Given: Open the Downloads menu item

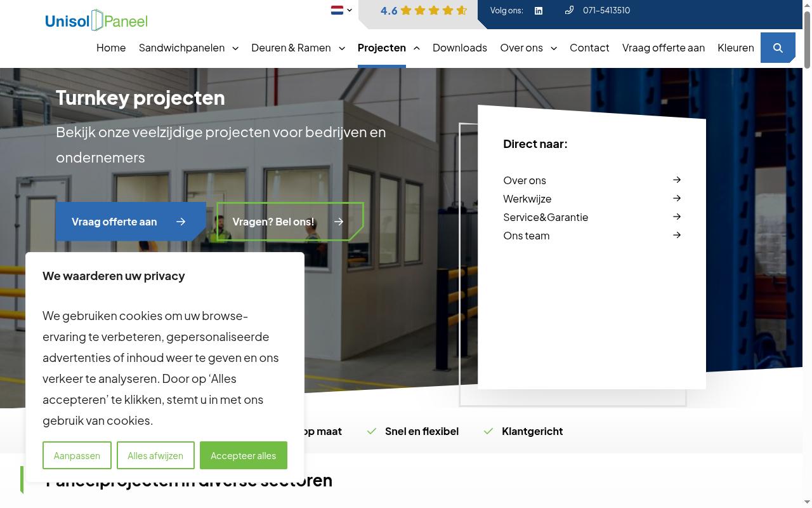Looking at the screenshot, I should (460, 48).
